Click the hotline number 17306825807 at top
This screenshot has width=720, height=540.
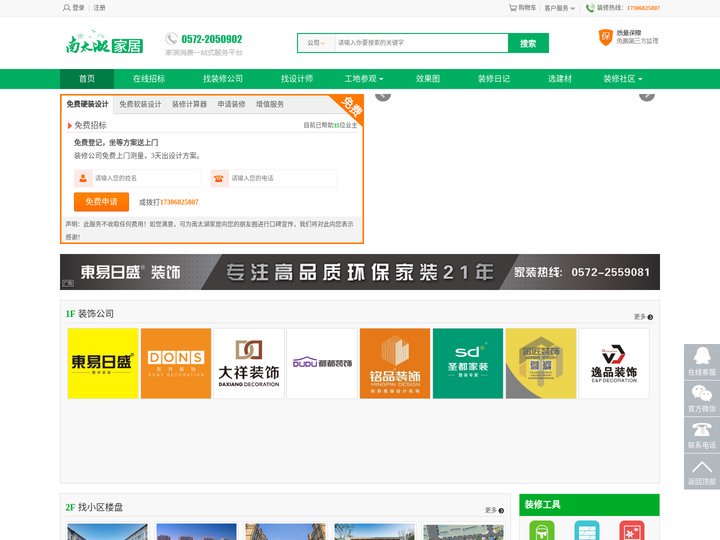[643, 8]
